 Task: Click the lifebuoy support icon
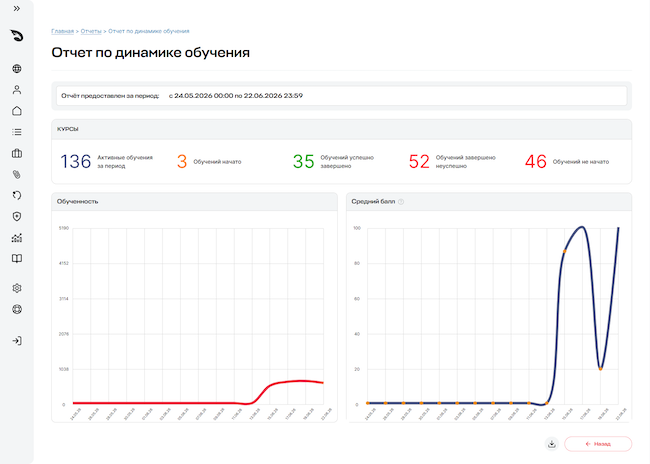[x=17, y=309]
